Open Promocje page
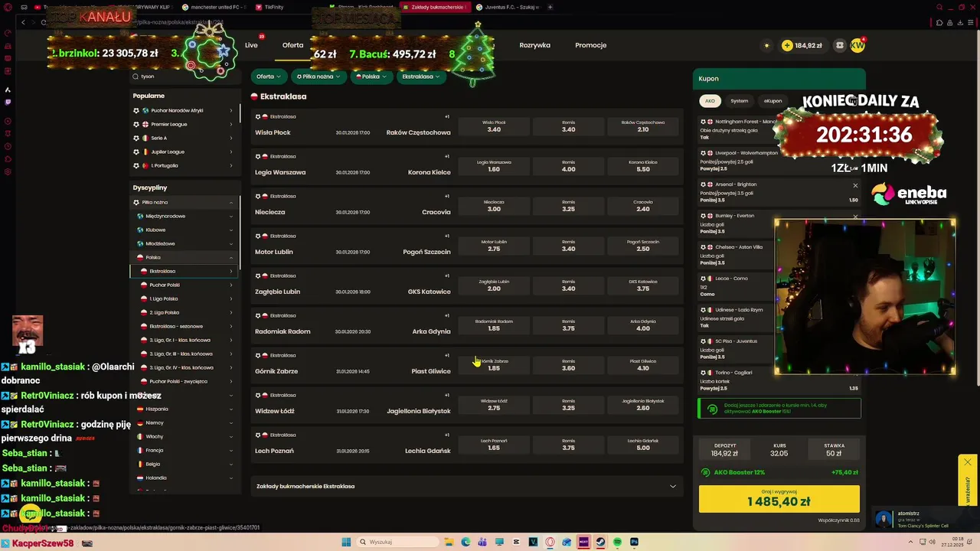Image resolution: width=980 pixels, height=551 pixels. point(590,45)
